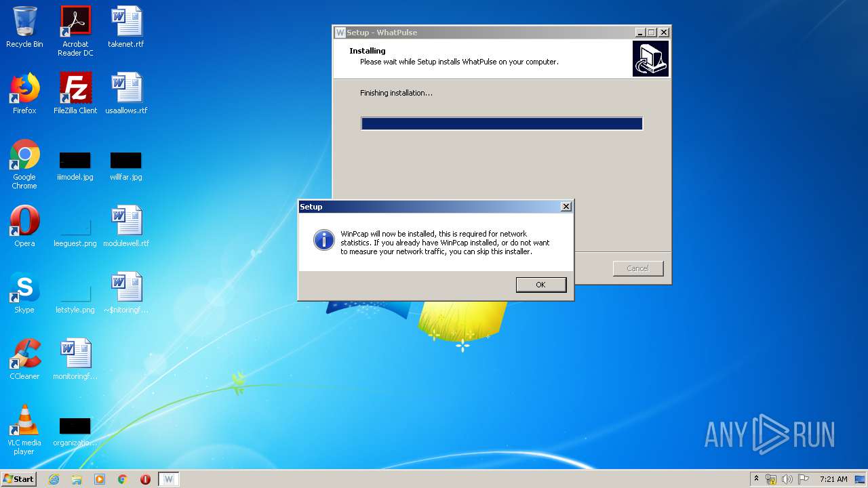Open Windows Media Player from taskbar
This screenshot has width=868, height=488.
click(x=100, y=479)
